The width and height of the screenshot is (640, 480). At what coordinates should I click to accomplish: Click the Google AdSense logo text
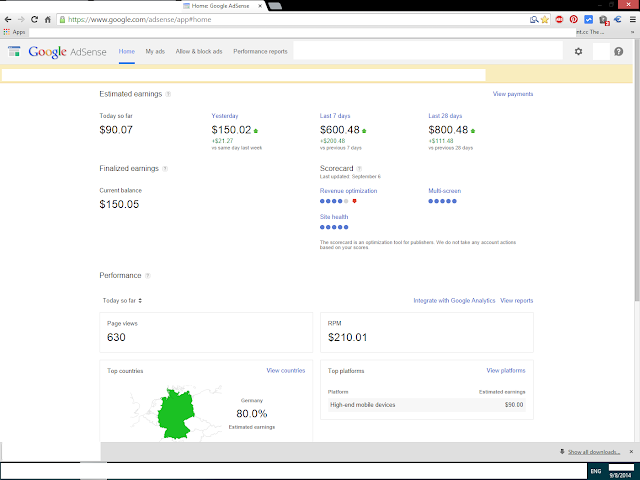(x=67, y=52)
